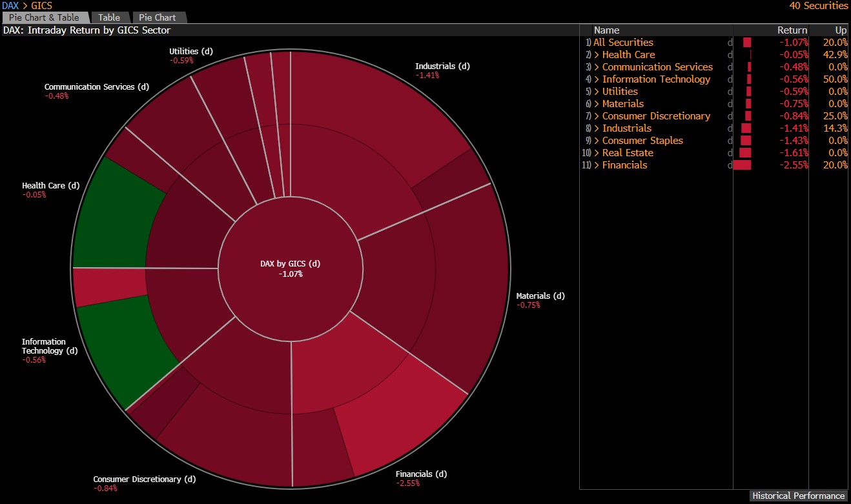Expand the Materials row chevron

[597, 104]
